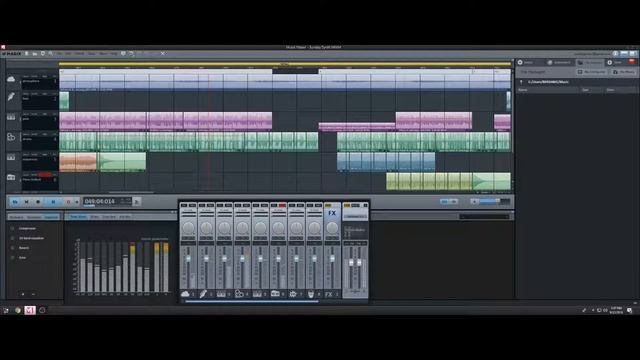640x360 pixels.
Task: Click the keys icon on mixer channel 3
Action: (x=221, y=293)
